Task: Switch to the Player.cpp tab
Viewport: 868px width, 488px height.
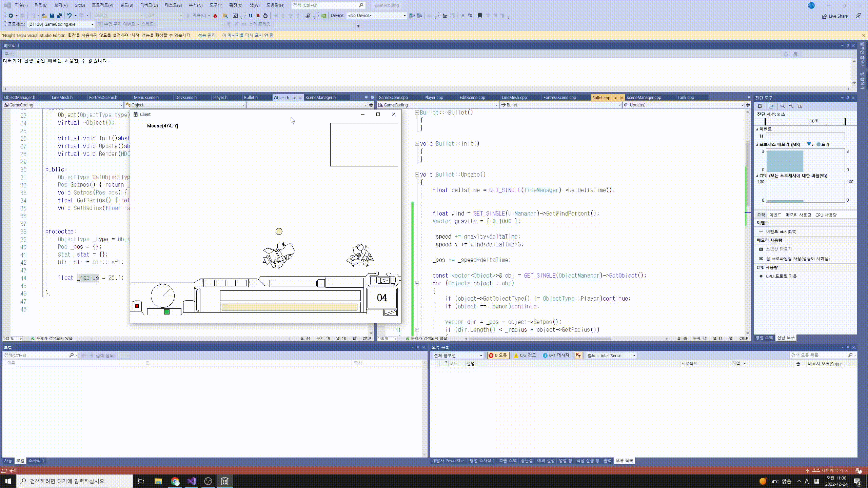Action: (434, 98)
